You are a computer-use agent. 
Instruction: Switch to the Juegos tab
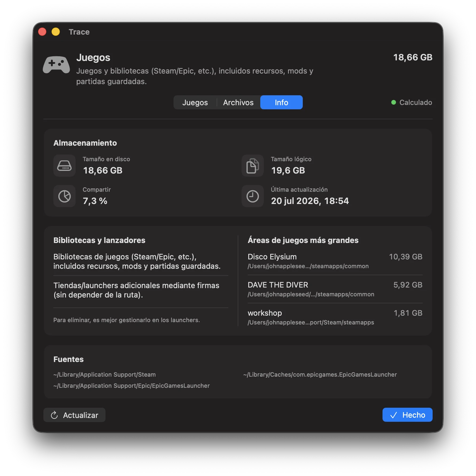click(x=195, y=102)
